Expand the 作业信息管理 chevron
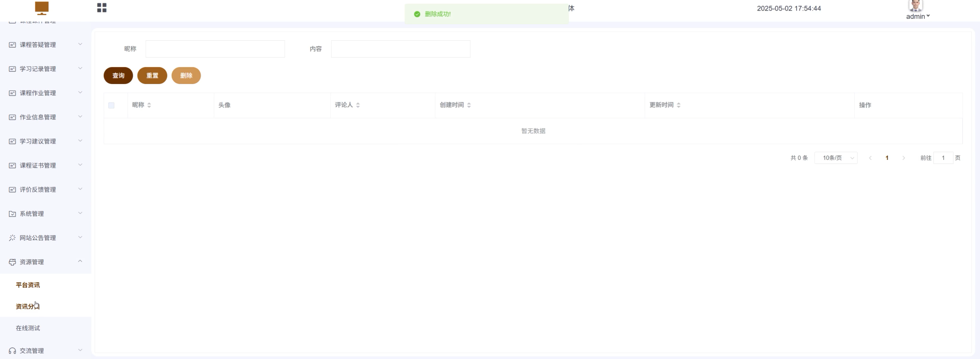Screen dimensions: 980x359 click(x=80, y=117)
